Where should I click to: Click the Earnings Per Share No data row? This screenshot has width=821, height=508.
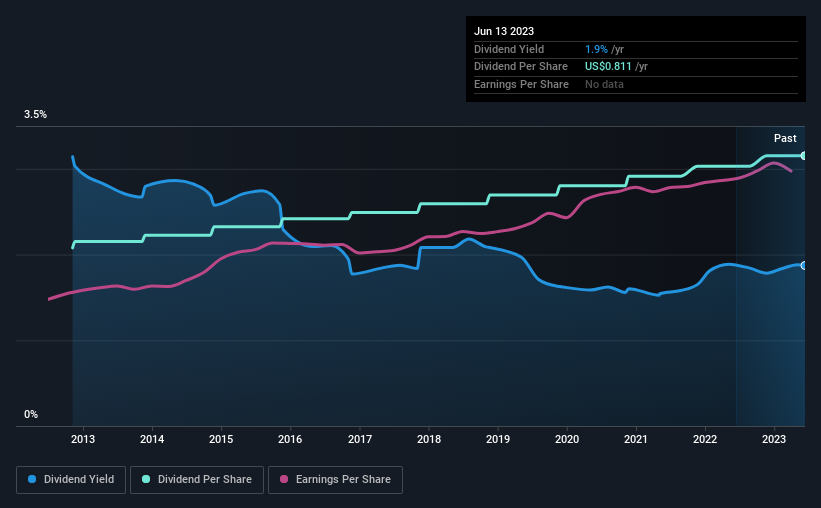636,84
